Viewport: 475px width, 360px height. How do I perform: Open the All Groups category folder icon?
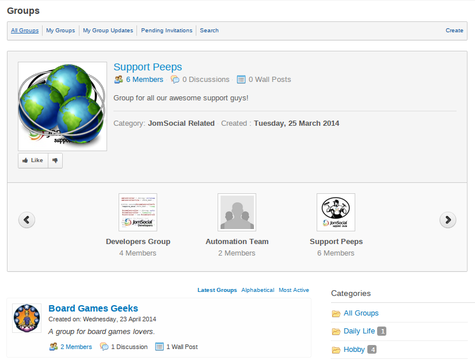[x=336, y=313]
